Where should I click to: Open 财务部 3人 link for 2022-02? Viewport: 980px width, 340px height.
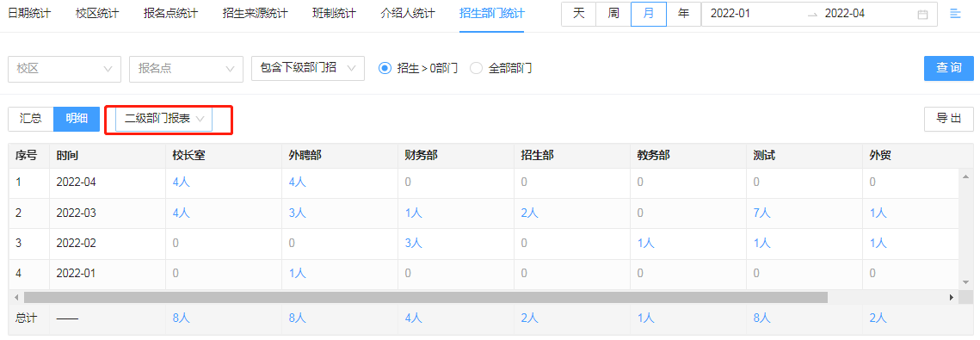(x=413, y=244)
